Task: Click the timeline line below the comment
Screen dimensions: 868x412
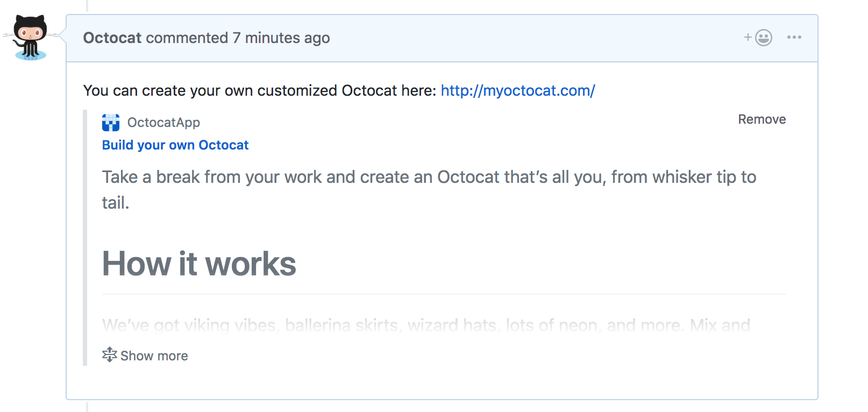Action: click(87, 406)
